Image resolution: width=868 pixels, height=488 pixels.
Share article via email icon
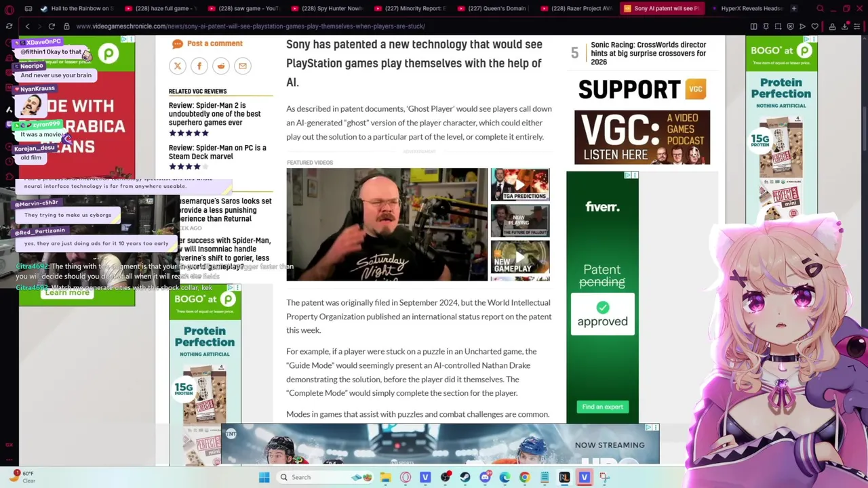(x=242, y=66)
